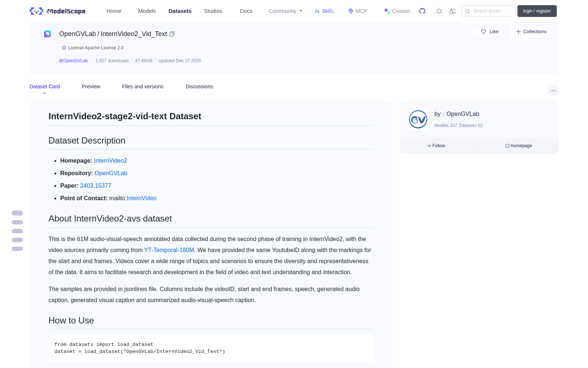588x368 pixels.
Task: Toggle the light/dark theme sun icon
Action: pyautogui.click(x=439, y=11)
